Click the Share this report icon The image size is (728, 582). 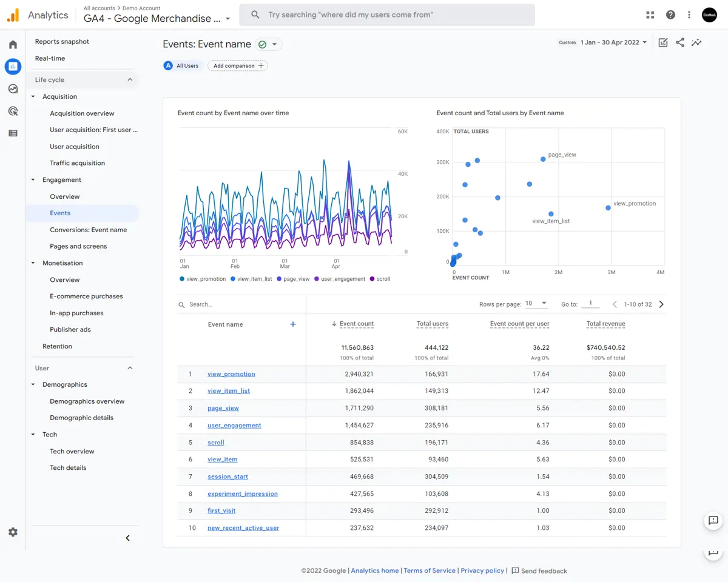(x=680, y=42)
